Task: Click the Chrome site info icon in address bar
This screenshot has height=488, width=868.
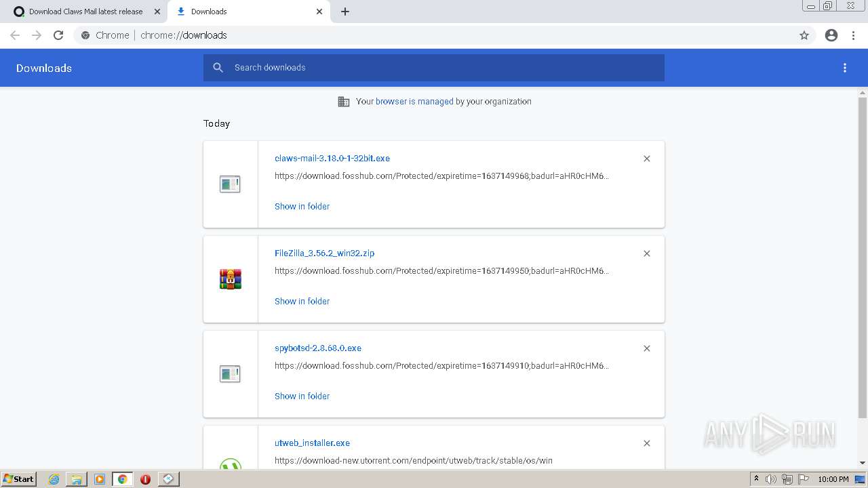Action: (85, 35)
